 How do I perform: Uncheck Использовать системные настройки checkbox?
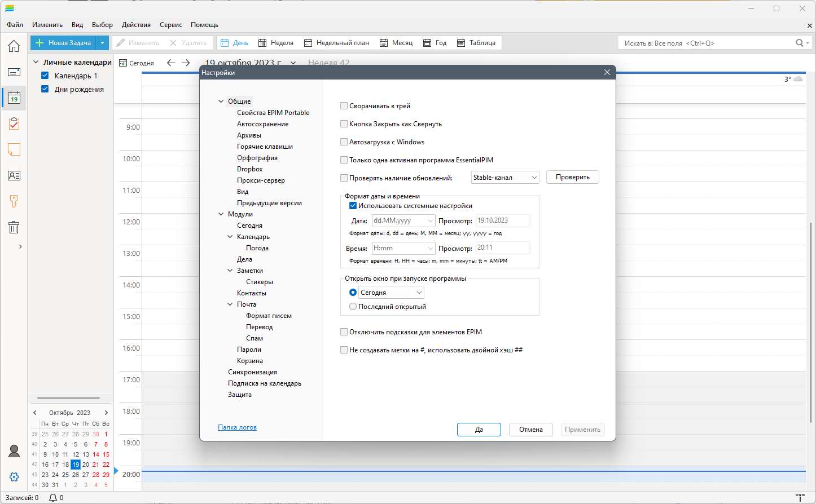tap(353, 206)
